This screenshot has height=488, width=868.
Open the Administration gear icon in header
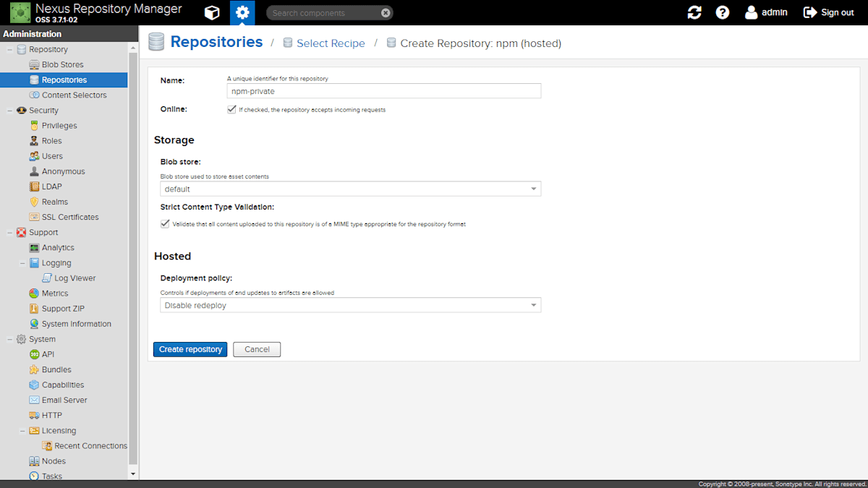point(242,12)
